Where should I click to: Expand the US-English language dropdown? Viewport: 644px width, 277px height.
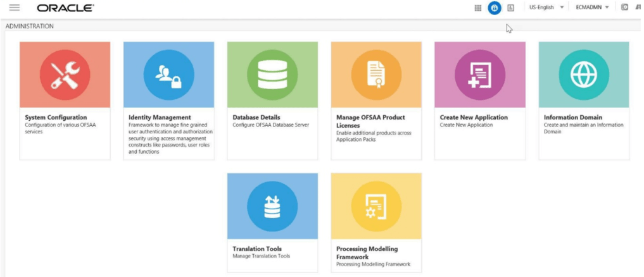click(x=546, y=8)
